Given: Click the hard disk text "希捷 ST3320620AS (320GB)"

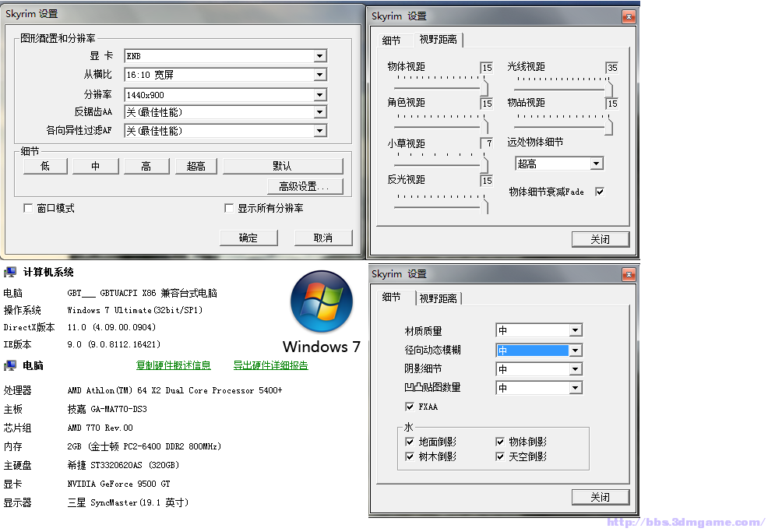Looking at the screenshot, I should pos(123,465).
